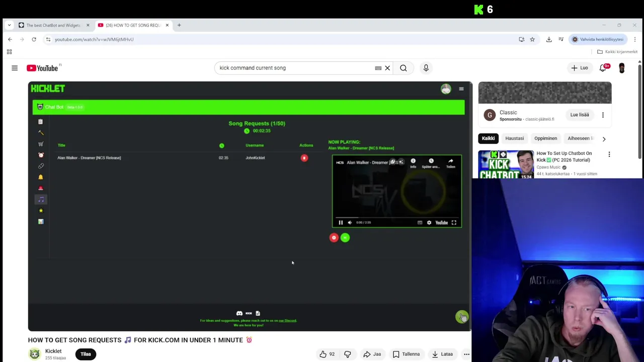Open the install app icon in address bar
The height and width of the screenshot is (362, 644).
[x=522, y=39]
